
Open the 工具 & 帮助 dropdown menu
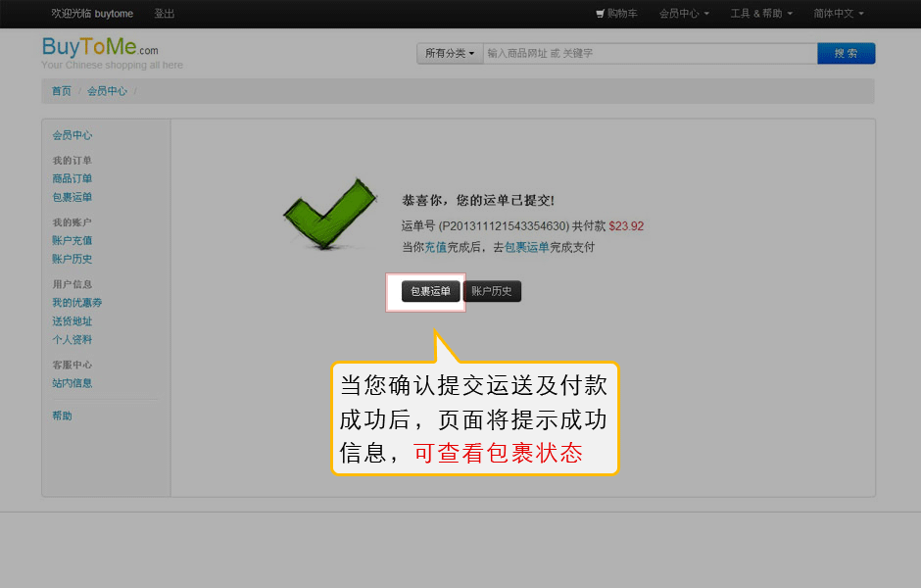tap(762, 14)
